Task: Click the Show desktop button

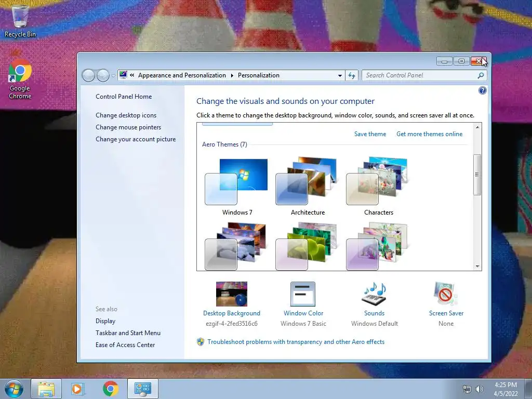Action: click(528, 389)
